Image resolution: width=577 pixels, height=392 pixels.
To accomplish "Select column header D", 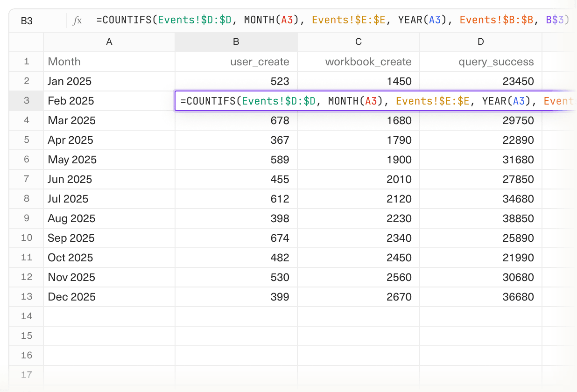I will tap(480, 42).
